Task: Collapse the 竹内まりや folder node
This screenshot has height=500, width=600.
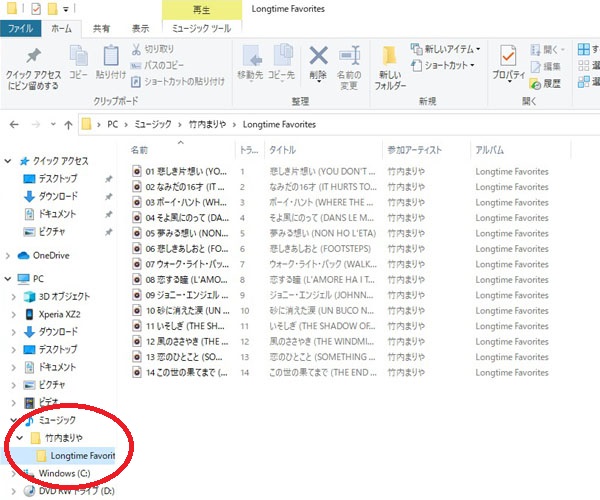Action: point(20,438)
